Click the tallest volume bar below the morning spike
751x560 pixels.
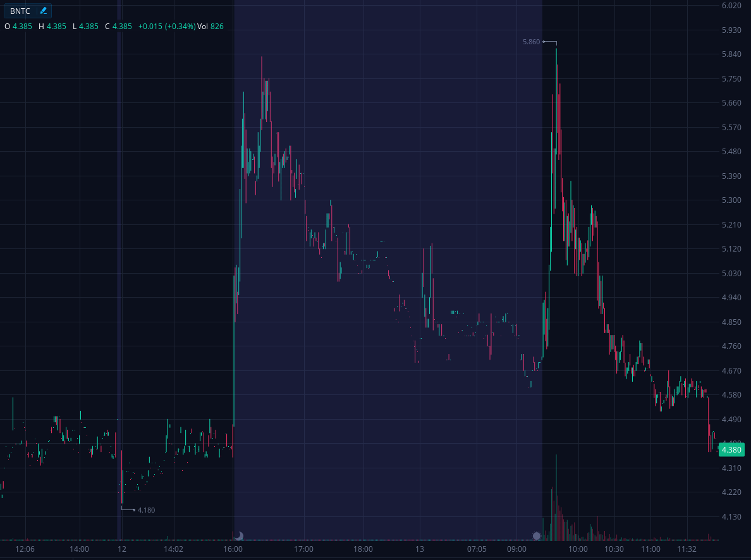click(x=556, y=499)
